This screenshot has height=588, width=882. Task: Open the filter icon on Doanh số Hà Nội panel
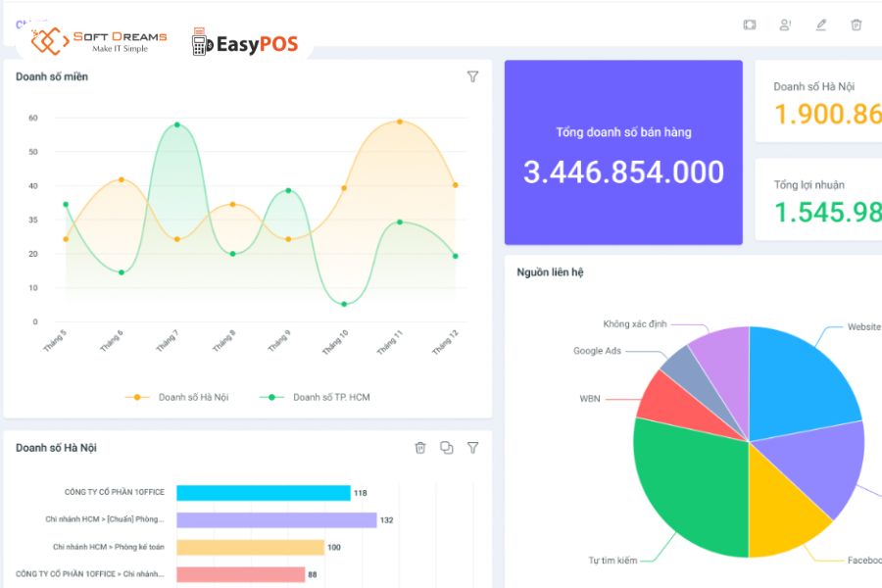coord(473,447)
